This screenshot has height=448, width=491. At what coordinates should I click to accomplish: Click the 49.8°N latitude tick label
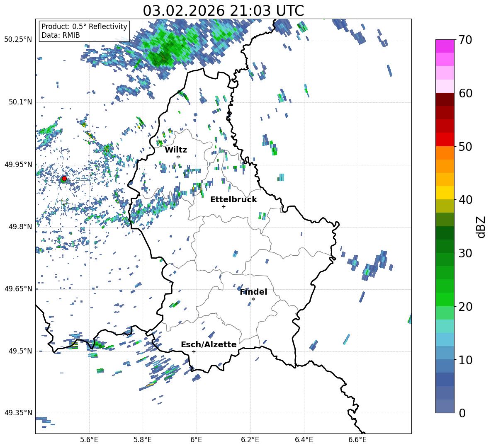pyautogui.click(x=18, y=227)
